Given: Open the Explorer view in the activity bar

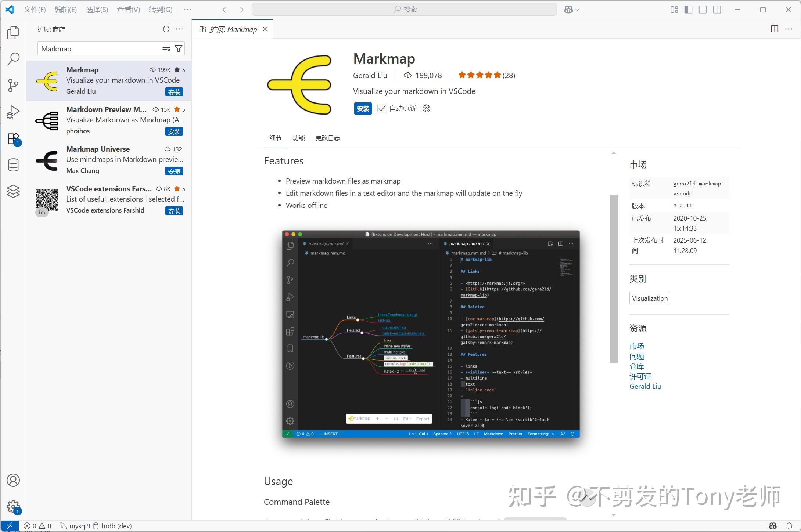Looking at the screenshot, I should click(13, 33).
